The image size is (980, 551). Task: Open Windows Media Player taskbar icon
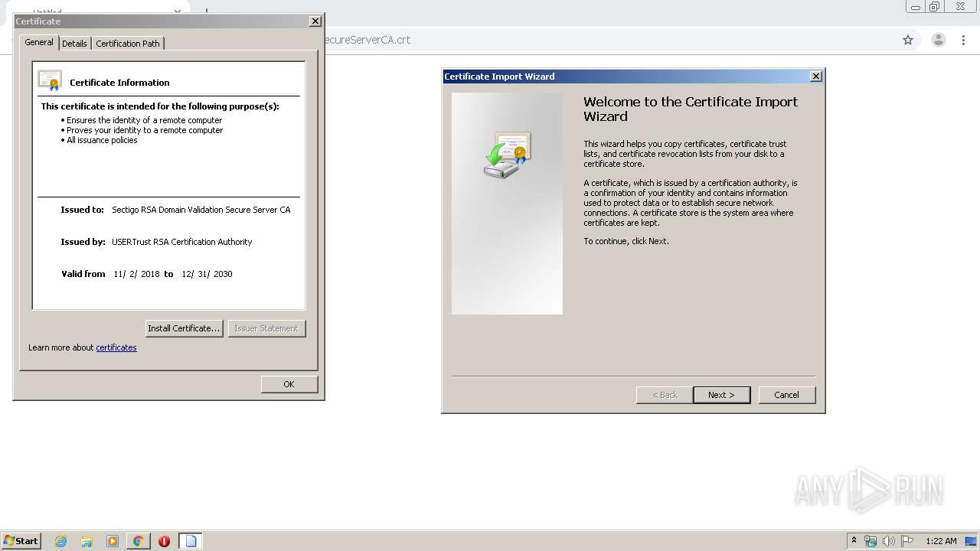[x=113, y=541]
